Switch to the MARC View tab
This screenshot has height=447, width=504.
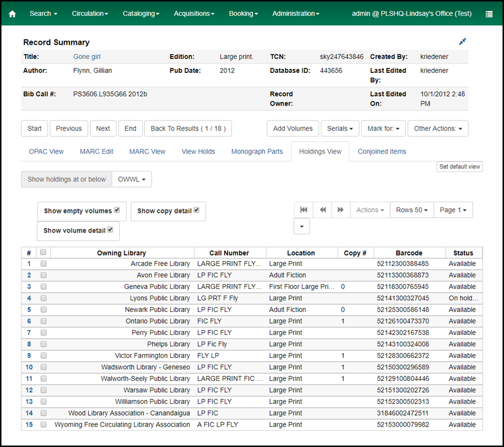(147, 151)
